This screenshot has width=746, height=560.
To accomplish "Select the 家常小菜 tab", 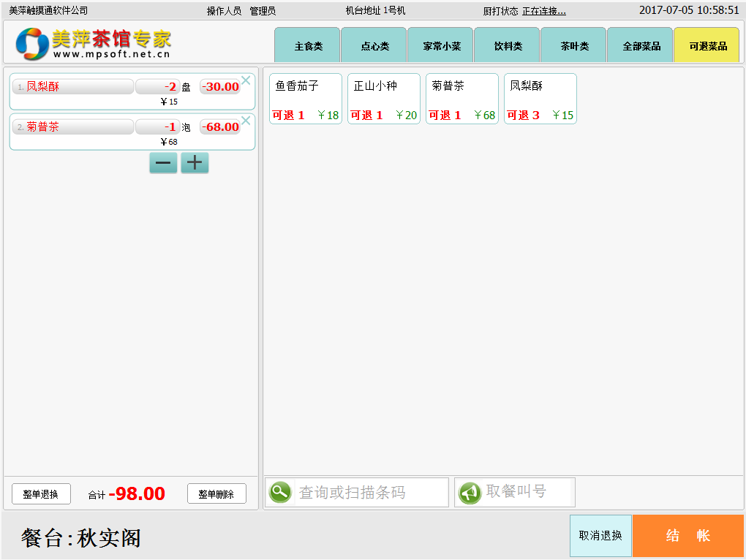I will pos(441,46).
